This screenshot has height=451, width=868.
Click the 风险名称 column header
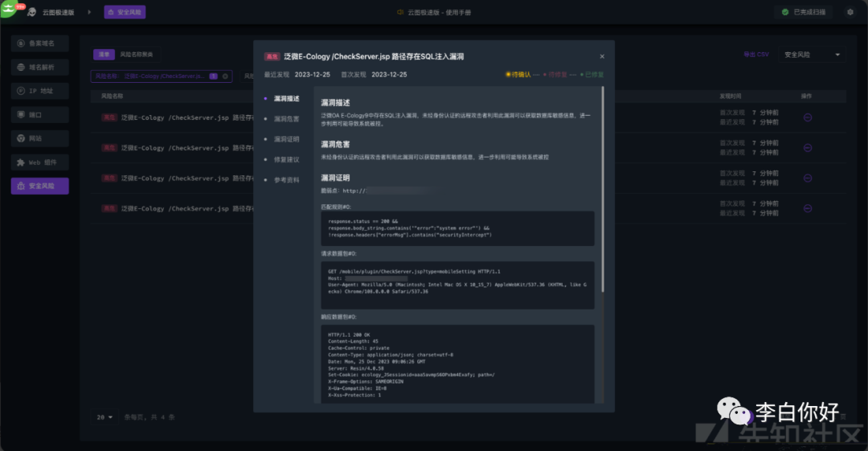click(112, 96)
